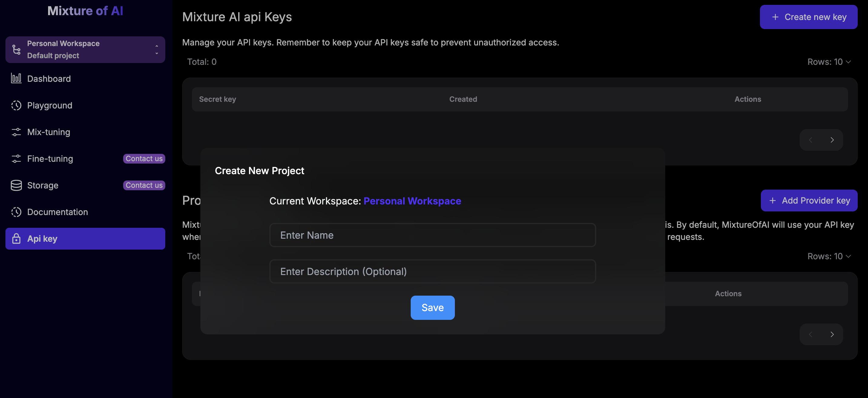868x398 pixels.
Task: Go to the Documentation page
Action: 57,212
